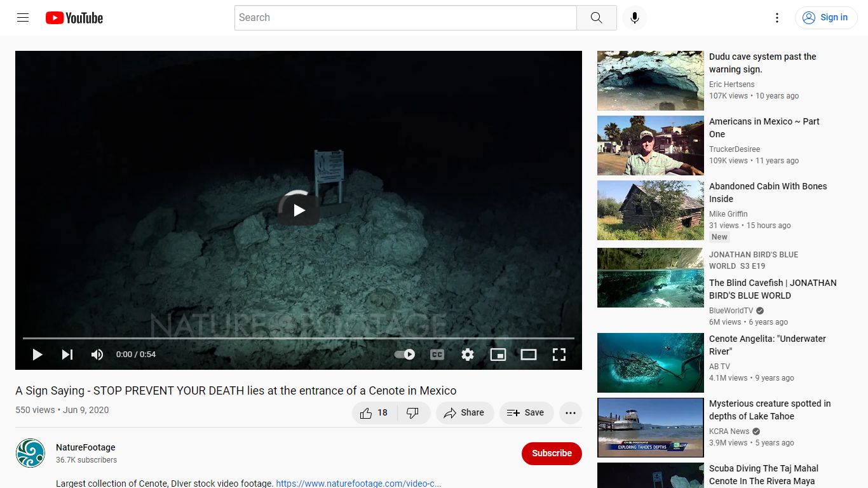Visit Mike Griffin channel
868x488 pixels.
(x=728, y=214)
